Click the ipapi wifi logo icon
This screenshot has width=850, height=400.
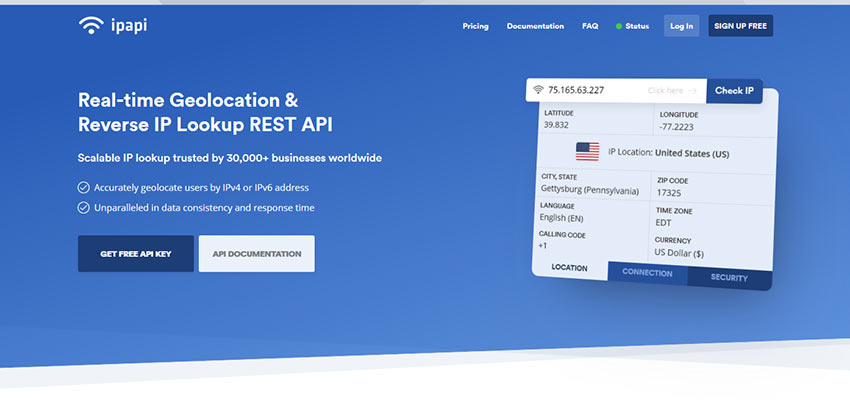click(91, 25)
